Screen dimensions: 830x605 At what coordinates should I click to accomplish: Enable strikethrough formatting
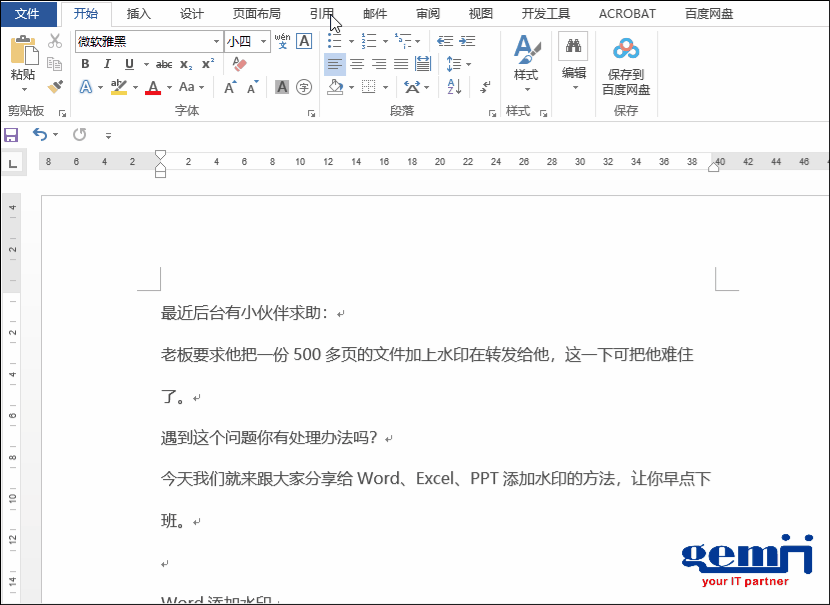pos(165,64)
